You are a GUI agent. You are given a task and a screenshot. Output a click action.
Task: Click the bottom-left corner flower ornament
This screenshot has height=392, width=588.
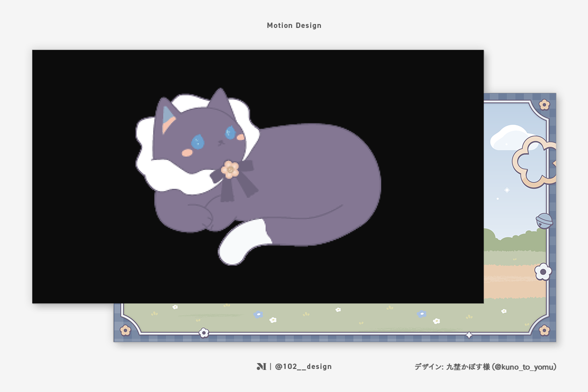tap(125, 330)
